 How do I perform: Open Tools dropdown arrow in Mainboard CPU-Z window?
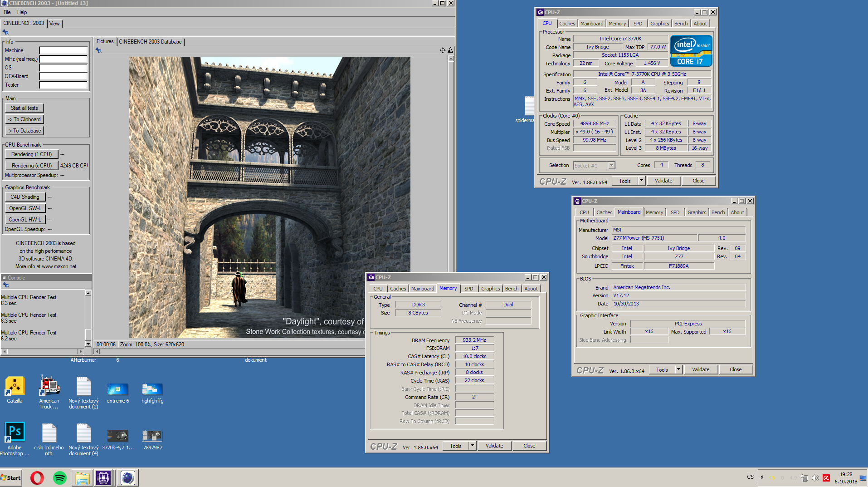(678, 369)
